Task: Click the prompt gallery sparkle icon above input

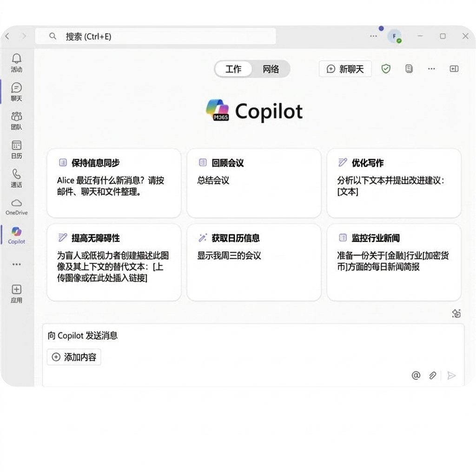Action: tap(456, 313)
